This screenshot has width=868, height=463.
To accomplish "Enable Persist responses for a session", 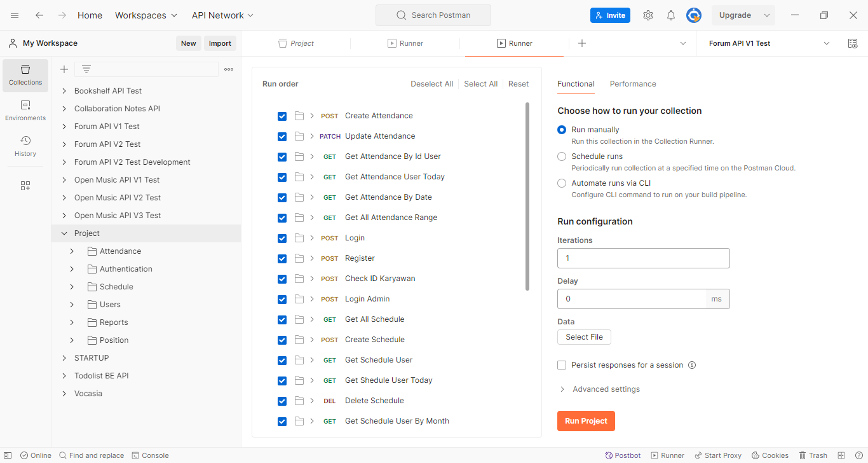I will point(562,365).
